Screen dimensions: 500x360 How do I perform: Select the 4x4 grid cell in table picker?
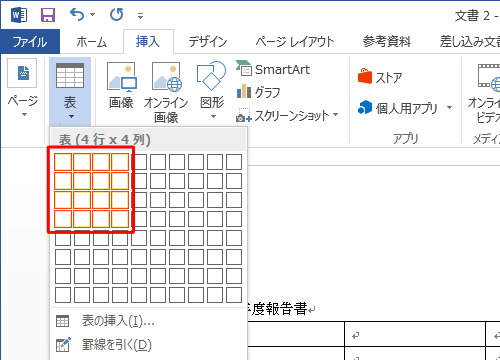pos(120,219)
